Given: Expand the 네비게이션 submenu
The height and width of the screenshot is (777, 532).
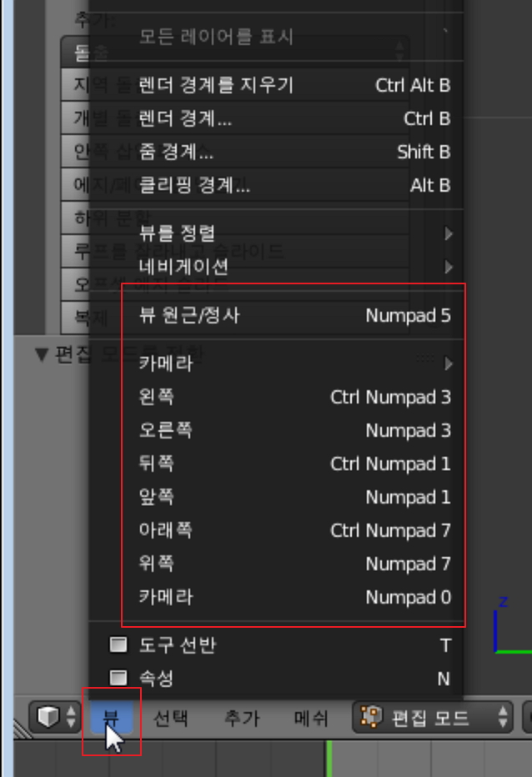Looking at the screenshot, I should (x=276, y=267).
